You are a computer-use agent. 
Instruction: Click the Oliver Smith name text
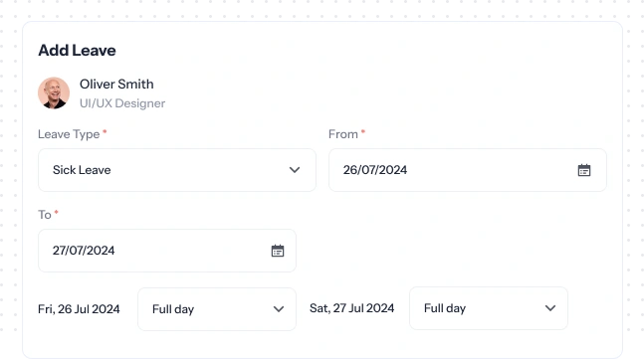(x=116, y=85)
